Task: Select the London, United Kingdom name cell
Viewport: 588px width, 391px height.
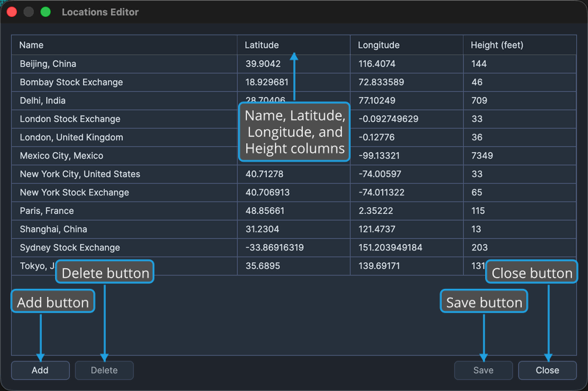Action: pyautogui.click(x=124, y=137)
